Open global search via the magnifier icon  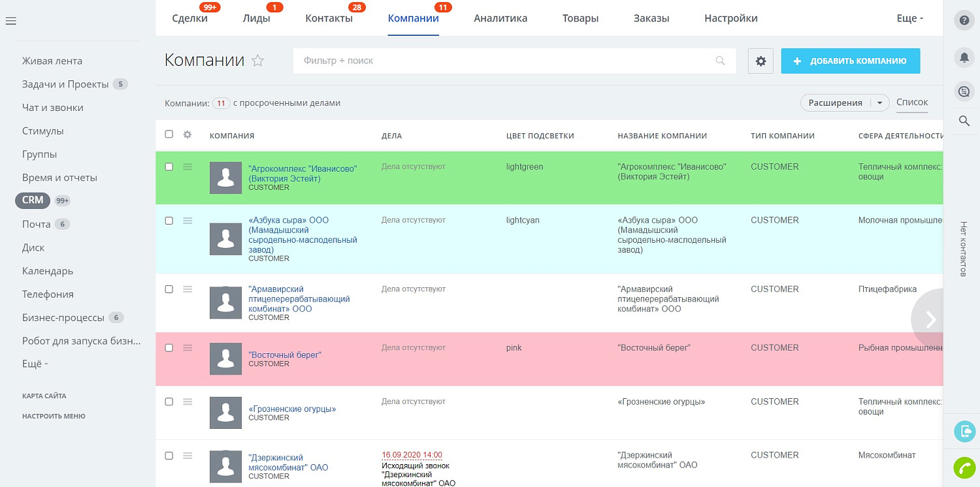click(x=964, y=121)
